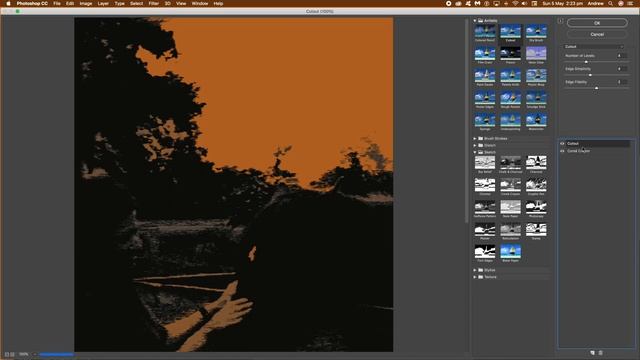The height and width of the screenshot is (360, 640).
Task: Select the Watercolor filter thumbnail
Action: coord(536,120)
